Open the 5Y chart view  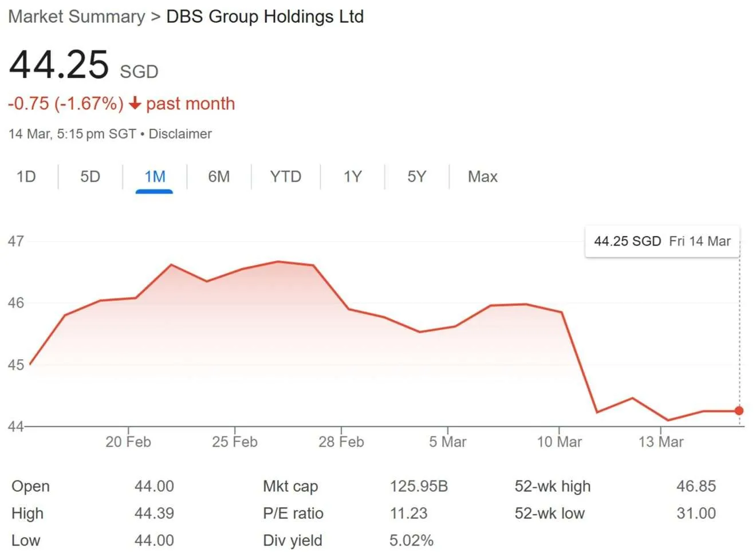coord(417,177)
